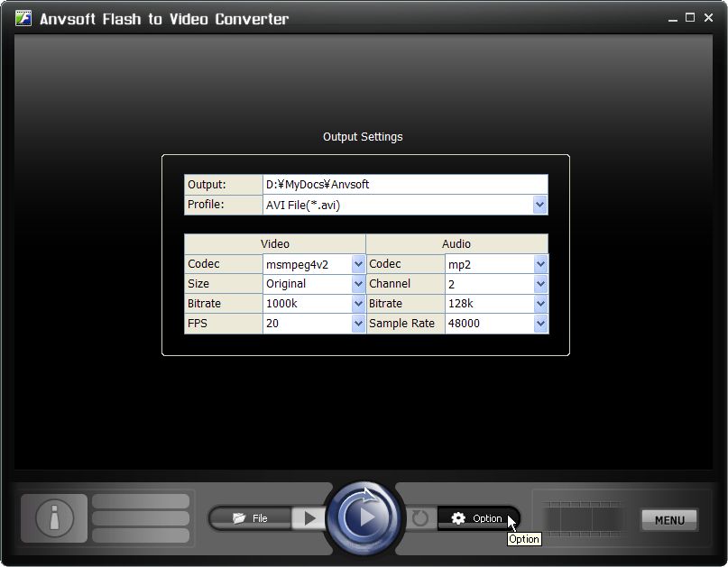
Task: Click the Output path input field
Action: coord(405,184)
